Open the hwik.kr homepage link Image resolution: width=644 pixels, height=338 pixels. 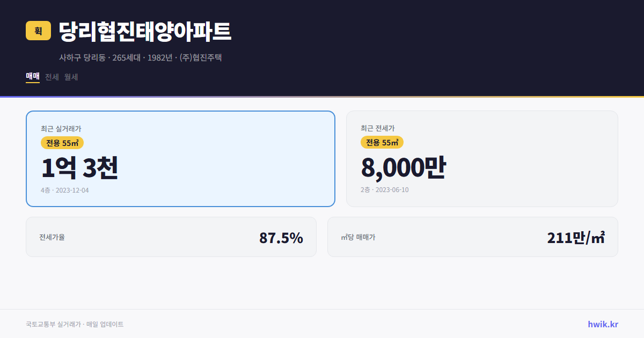602,324
